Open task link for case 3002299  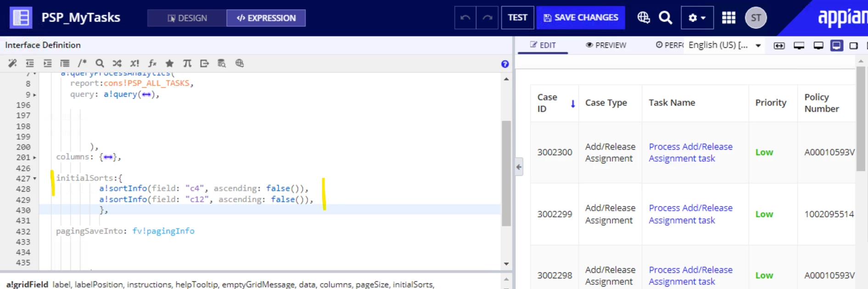690,214
